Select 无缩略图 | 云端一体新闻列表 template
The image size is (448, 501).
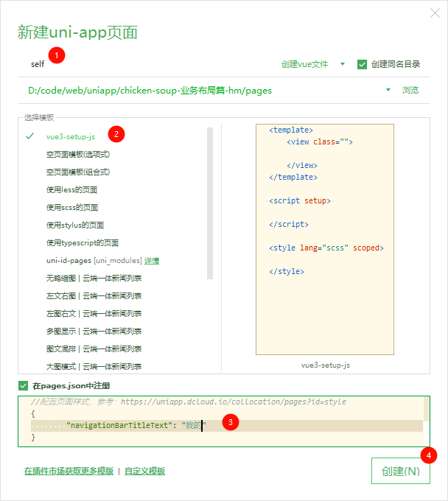pos(94,278)
